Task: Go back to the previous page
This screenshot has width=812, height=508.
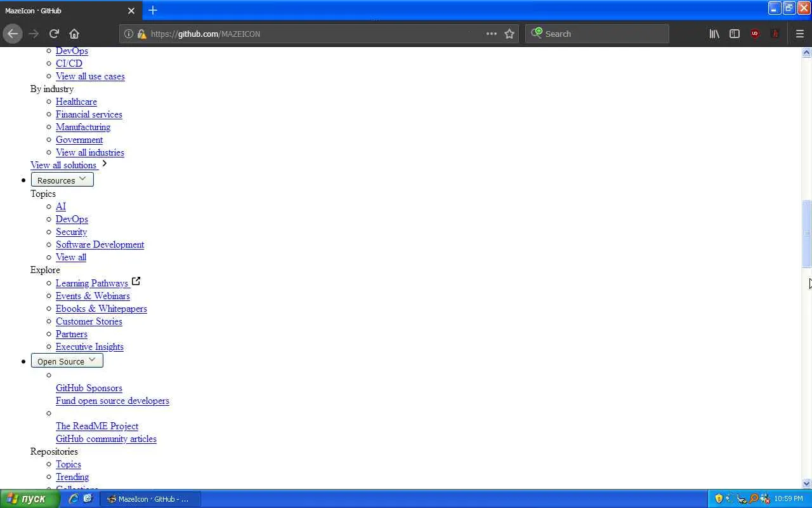Action: click(x=13, y=34)
